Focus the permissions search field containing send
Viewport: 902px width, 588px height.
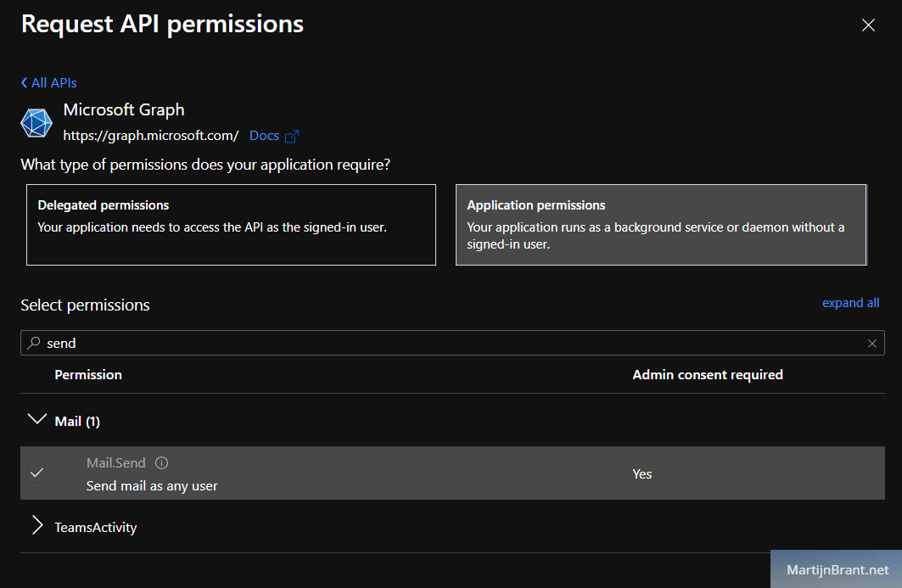[x=452, y=343]
